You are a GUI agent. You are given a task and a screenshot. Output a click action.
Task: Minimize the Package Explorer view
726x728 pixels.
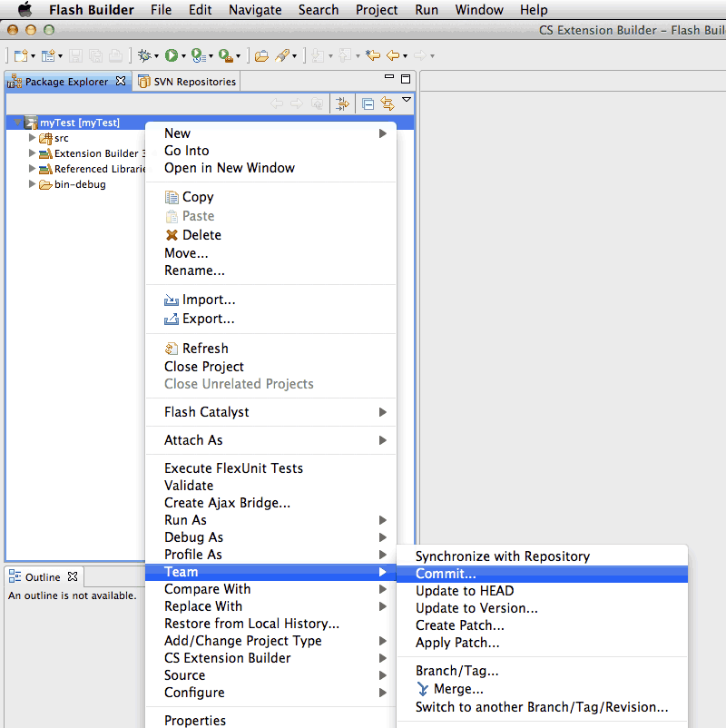point(389,76)
